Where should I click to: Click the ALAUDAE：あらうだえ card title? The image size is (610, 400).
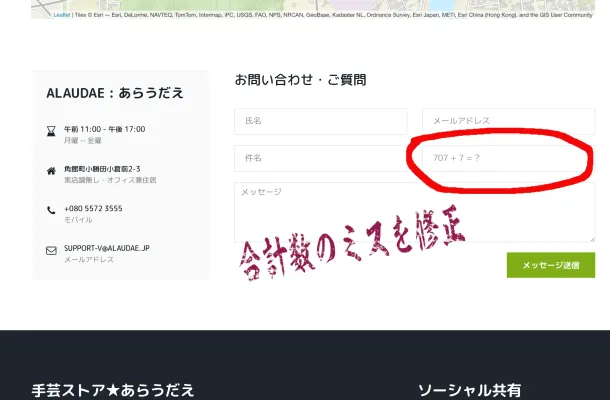click(115, 93)
